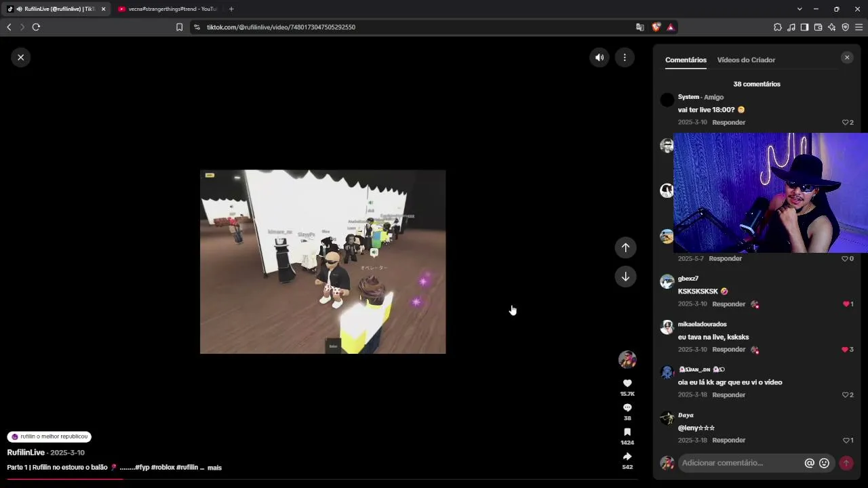Reply to Daya's comment
The width and height of the screenshot is (868, 488).
tap(728, 441)
